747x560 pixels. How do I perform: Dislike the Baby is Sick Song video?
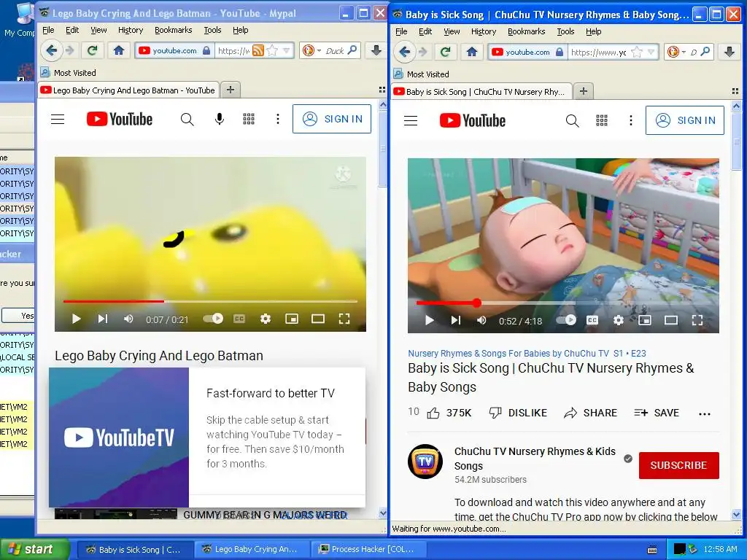coord(519,413)
